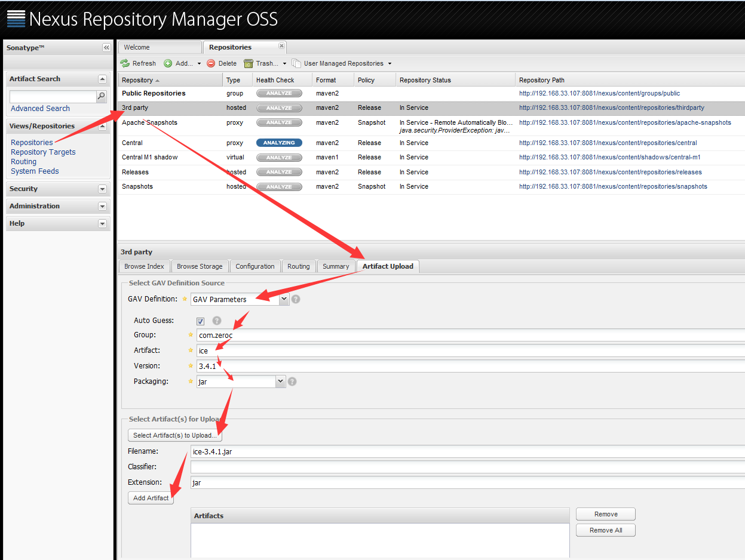Open the Summary tab

[336, 266]
